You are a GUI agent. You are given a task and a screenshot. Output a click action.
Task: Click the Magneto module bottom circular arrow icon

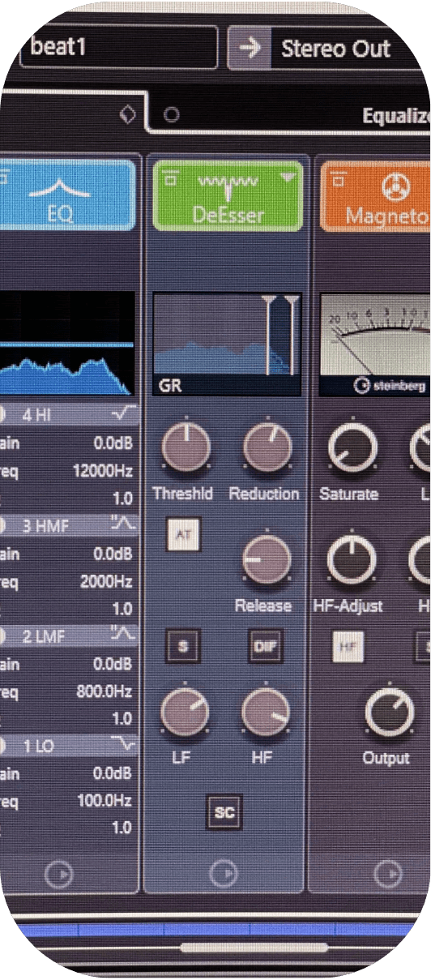tap(390, 875)
